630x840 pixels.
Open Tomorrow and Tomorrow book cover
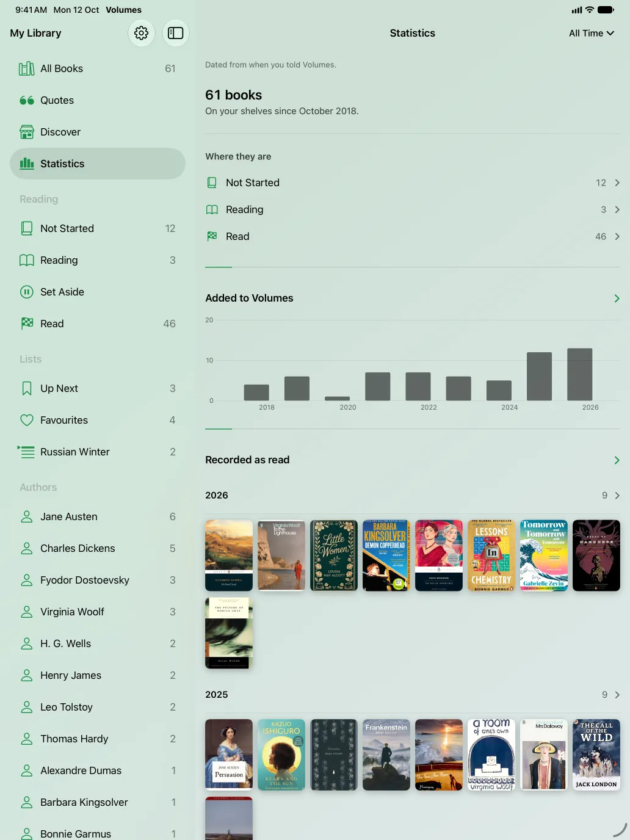click(544, 556)
